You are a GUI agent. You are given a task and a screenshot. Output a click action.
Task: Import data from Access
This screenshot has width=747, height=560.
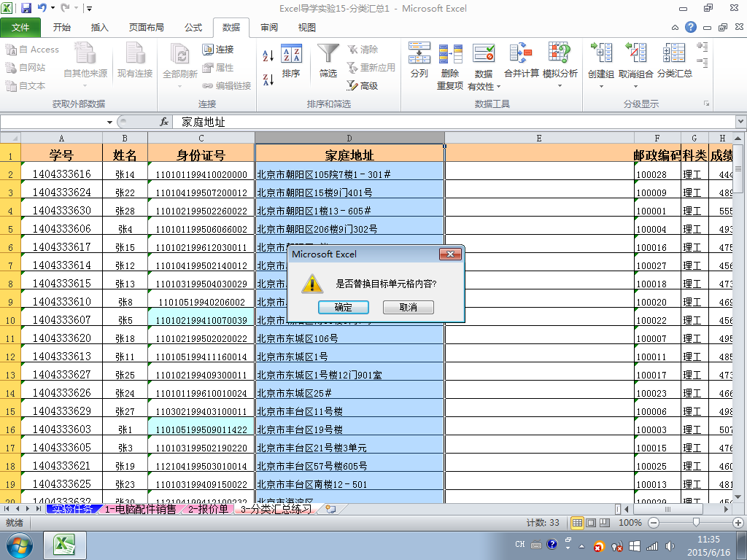(32, 50)
